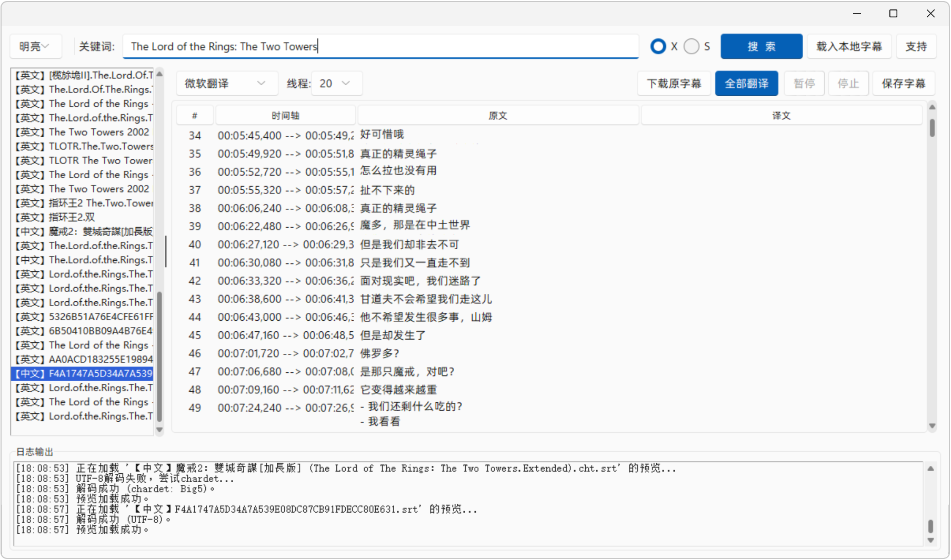Click the subtitle list scroll down arrow
This screenshot has height=560, width=951.
159,430
